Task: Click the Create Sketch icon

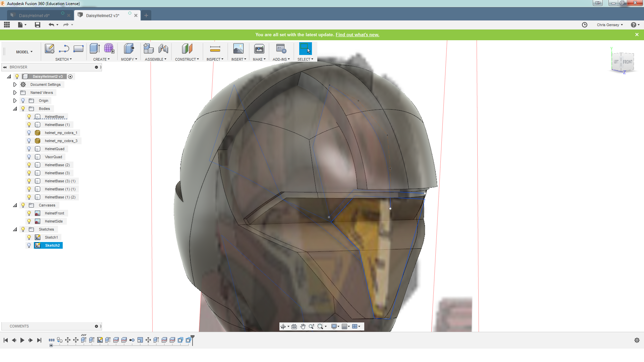Action: pyautogui.click(x=50, y=49)
